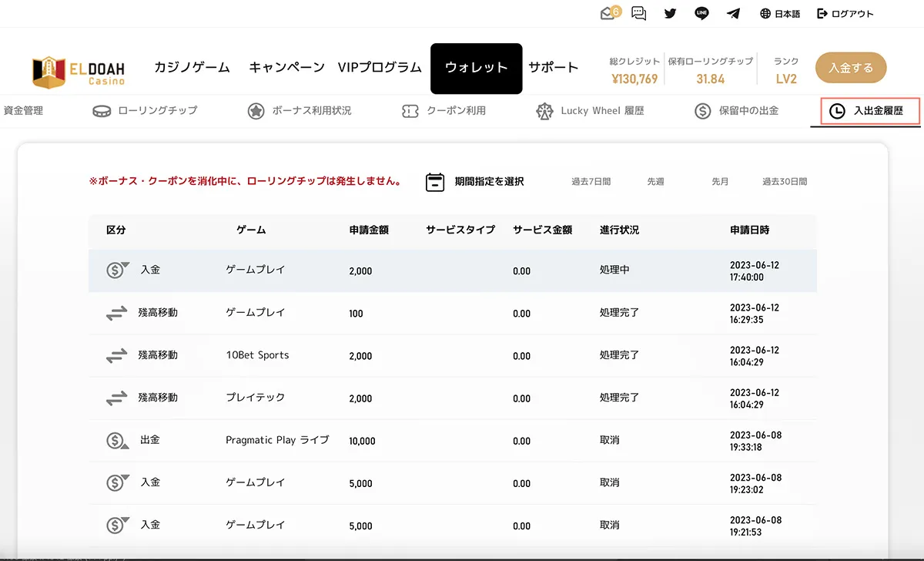This screenshot has height=561, width=924.
Task: Open the LINE messenger icon
Action: 701,13
